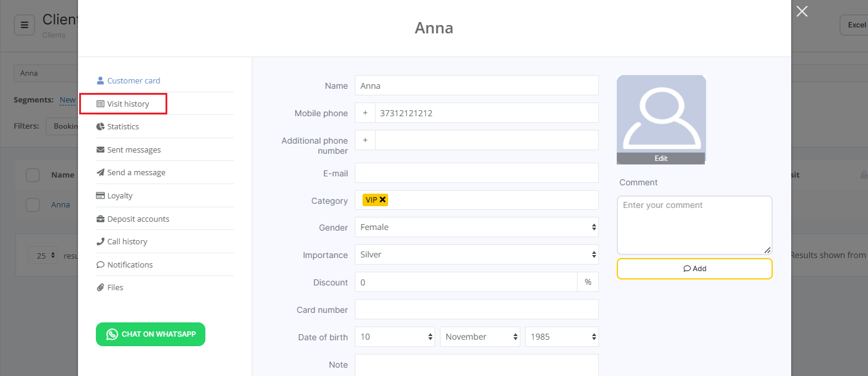This screenshot has width=868, height=376.
Task: Open chat on WhatsApp
Action: pyautogui.click(x=151, y=334)
